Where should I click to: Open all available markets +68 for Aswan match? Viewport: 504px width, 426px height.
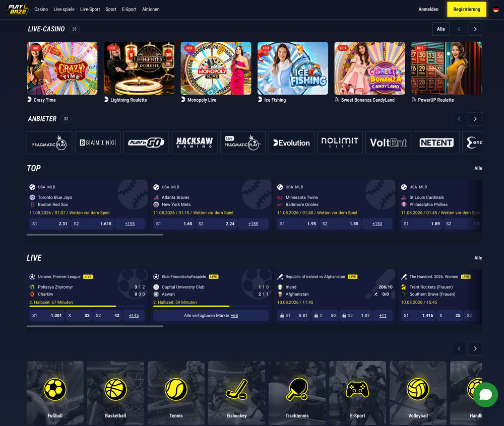211,316
